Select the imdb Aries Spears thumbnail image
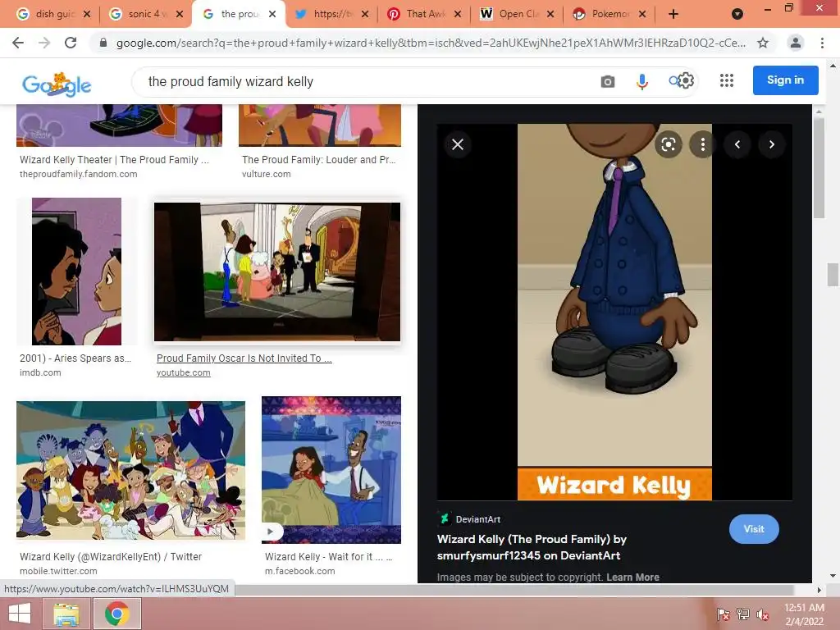 76,271
